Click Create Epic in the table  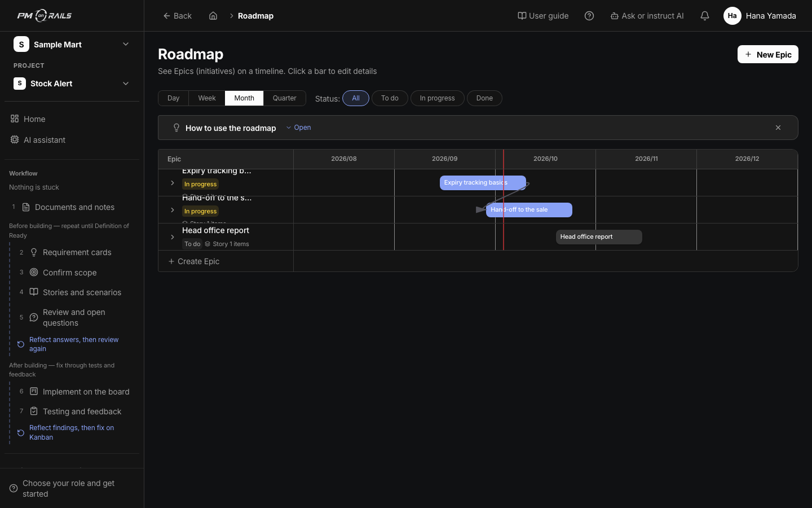point(194,261)
